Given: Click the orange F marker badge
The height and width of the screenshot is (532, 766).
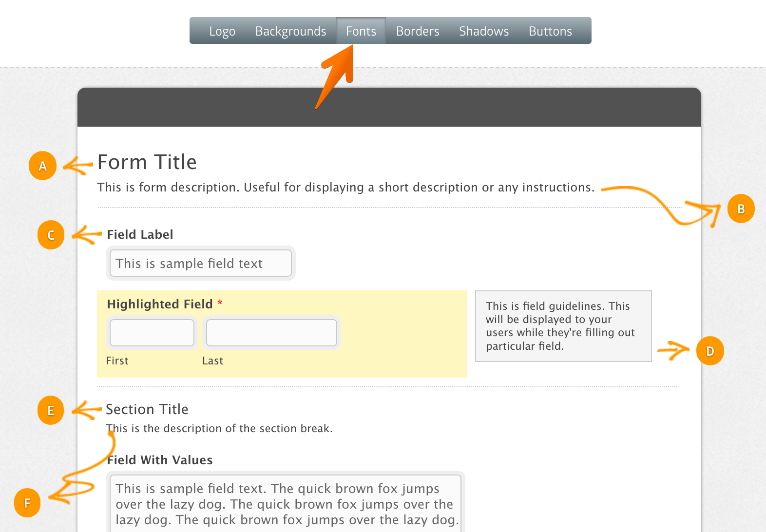Looking at the screenshot, I should click(27, 503).
